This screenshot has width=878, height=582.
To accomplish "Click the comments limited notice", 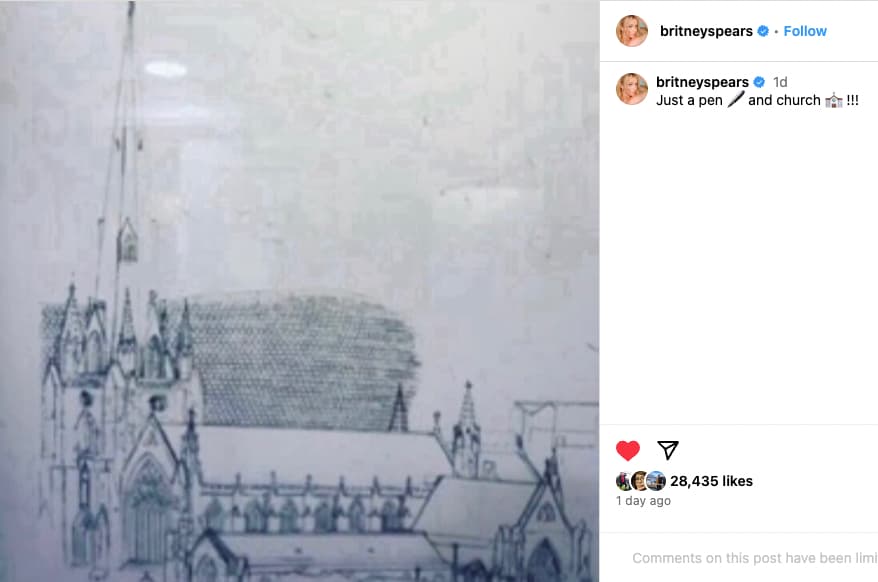I will (x=754, y=558).
